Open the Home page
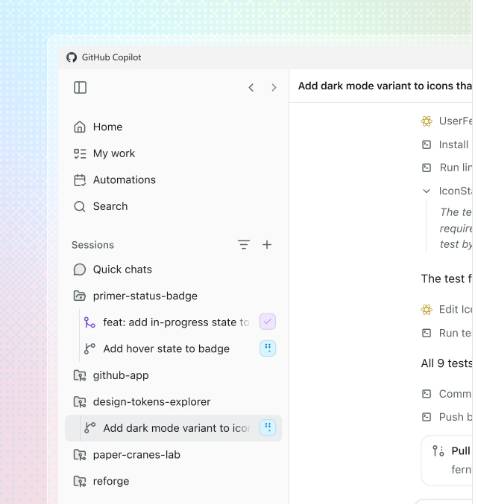 [98, 127]
